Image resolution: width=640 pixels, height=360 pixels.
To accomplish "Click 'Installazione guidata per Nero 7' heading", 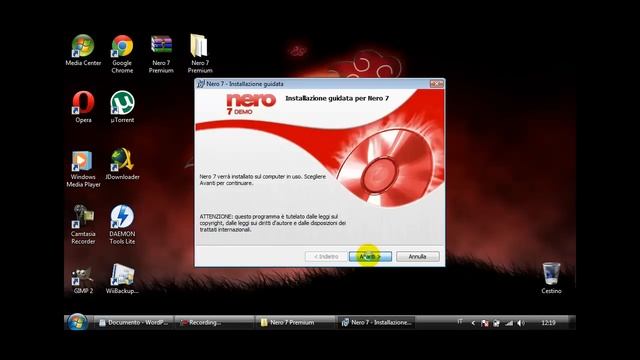I will pyautogui.click(x=337, y=98).
